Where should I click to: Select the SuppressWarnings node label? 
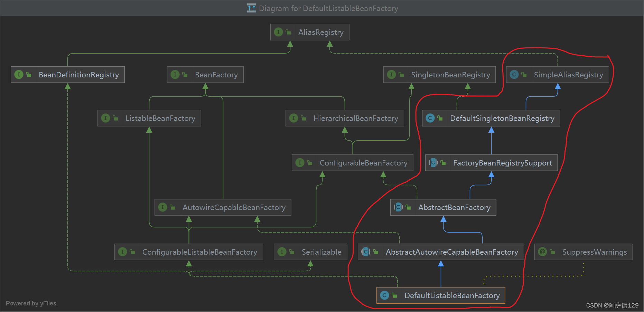[595, 252]
